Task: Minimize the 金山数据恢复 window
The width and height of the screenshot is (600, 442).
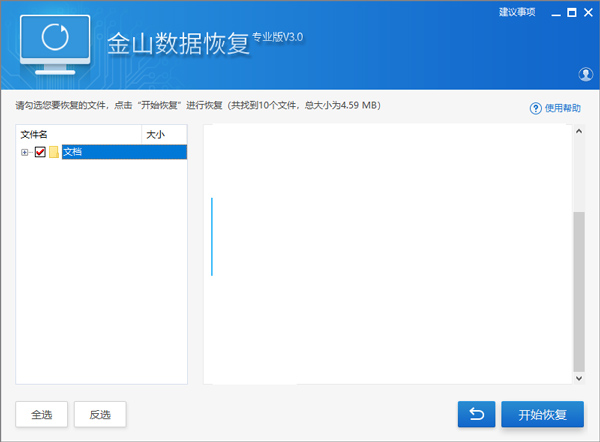Action: (556, 13)
